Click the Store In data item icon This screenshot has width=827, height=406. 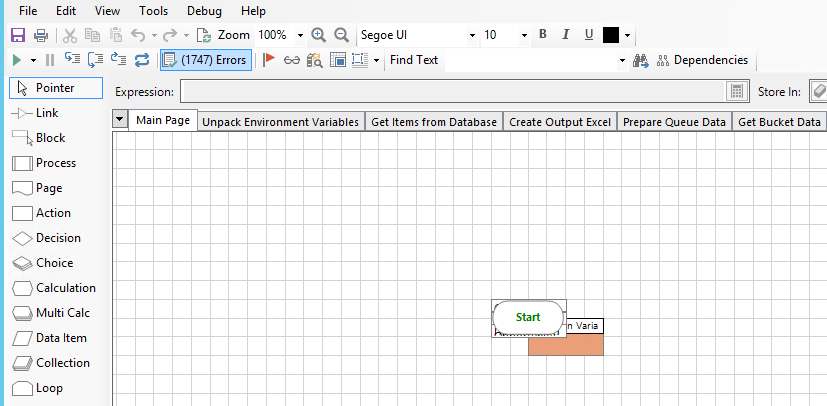pos(819,92)
